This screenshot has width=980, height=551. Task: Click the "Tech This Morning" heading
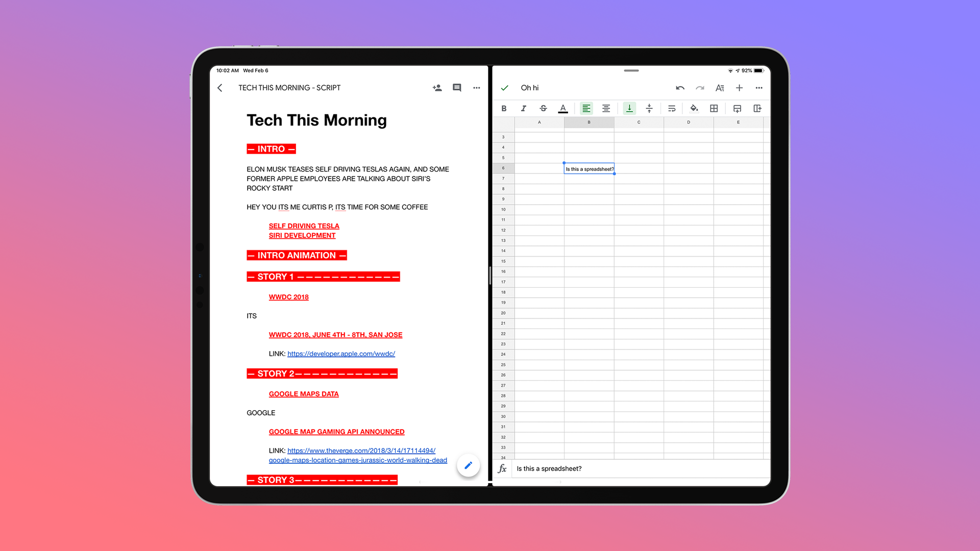(x=316, y=120)
